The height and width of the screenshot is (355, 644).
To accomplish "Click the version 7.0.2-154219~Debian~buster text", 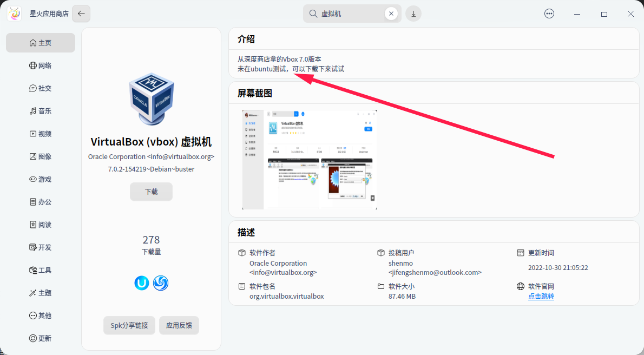I will tap(151, 169).
